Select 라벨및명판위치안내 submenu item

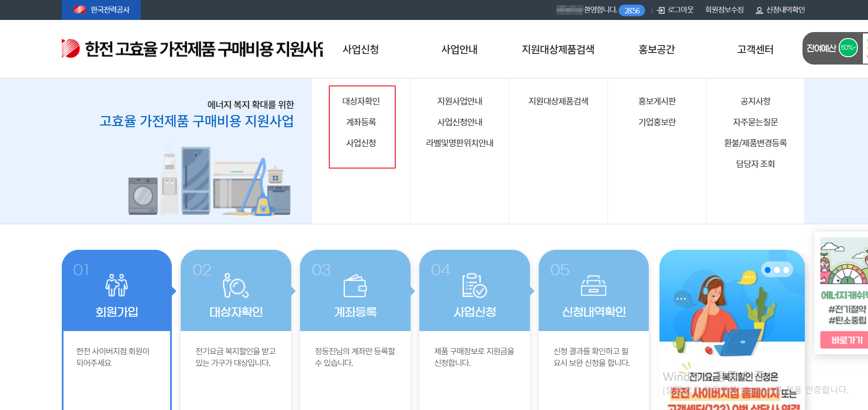(x=460, y=143)
